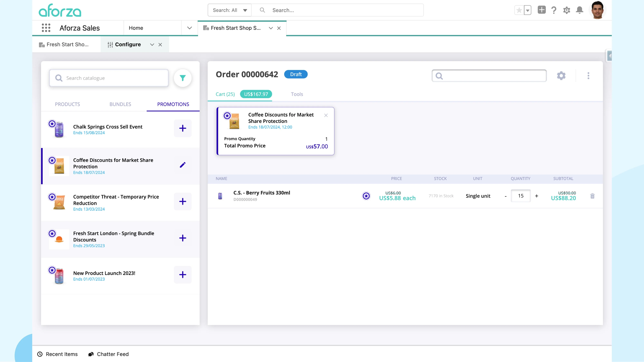
Task: Click the US$167.97 cart total badge
Action: [256, 94]
